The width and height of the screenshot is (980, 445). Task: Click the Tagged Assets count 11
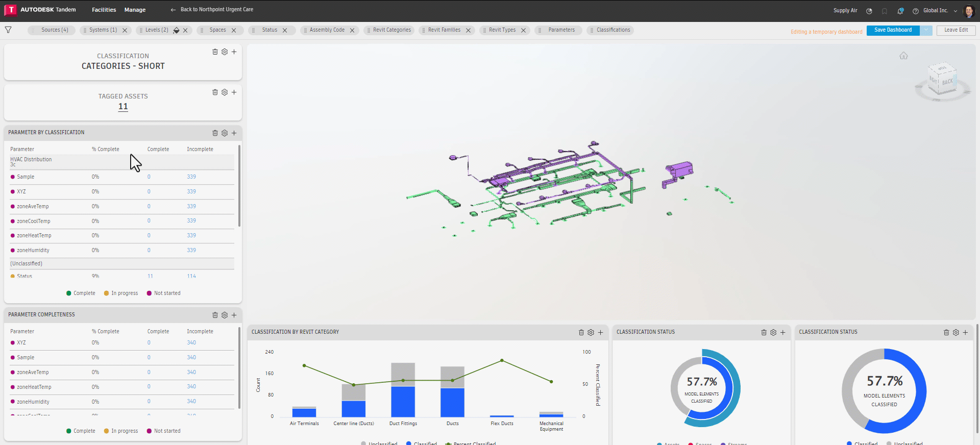[123, 107]
